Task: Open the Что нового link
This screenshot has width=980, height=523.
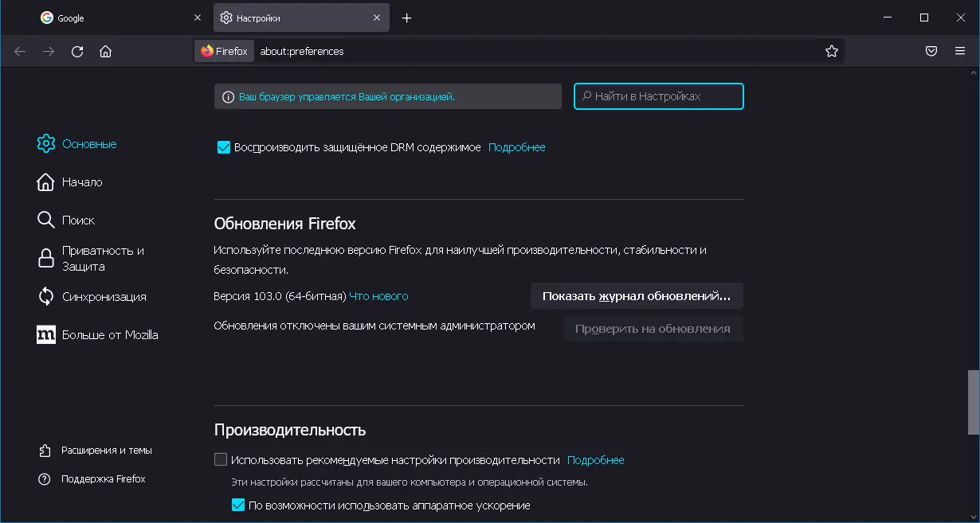Action: coord(378,296)
